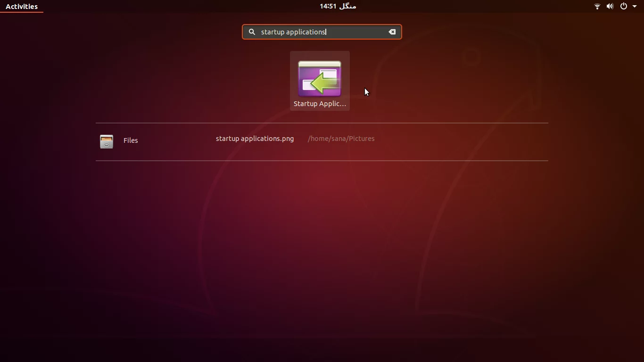Viewport: 644px width, 362px height.
Task: Click the magnifier icon in search field
Action: (252, 32)
